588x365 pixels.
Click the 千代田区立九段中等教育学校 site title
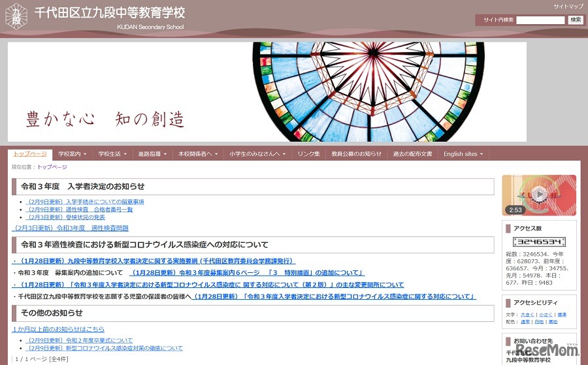(110, 13)
